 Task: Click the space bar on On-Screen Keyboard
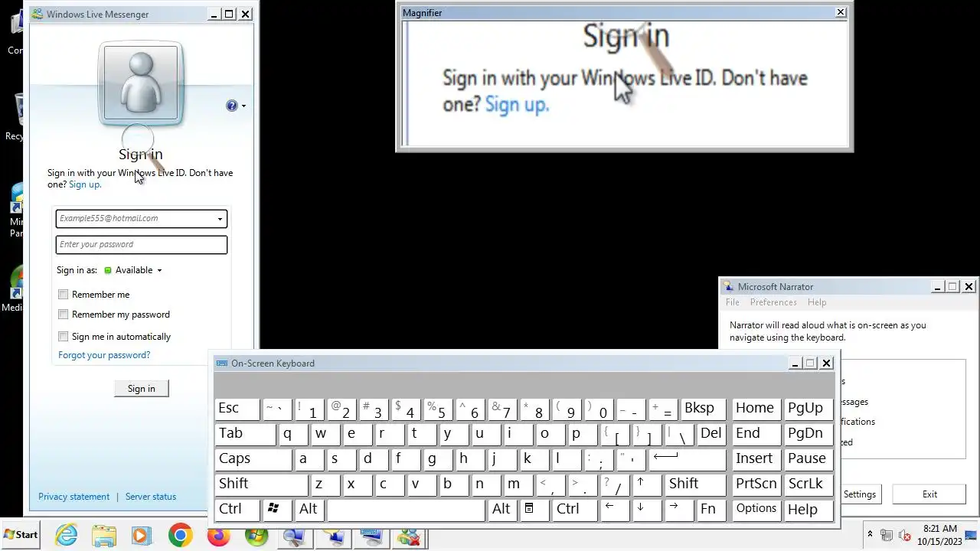tap(406, 509)
